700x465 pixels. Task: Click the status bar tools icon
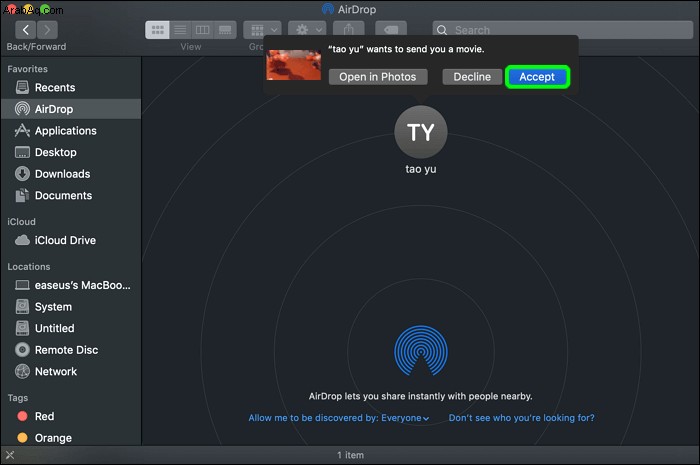coord(10,455)
